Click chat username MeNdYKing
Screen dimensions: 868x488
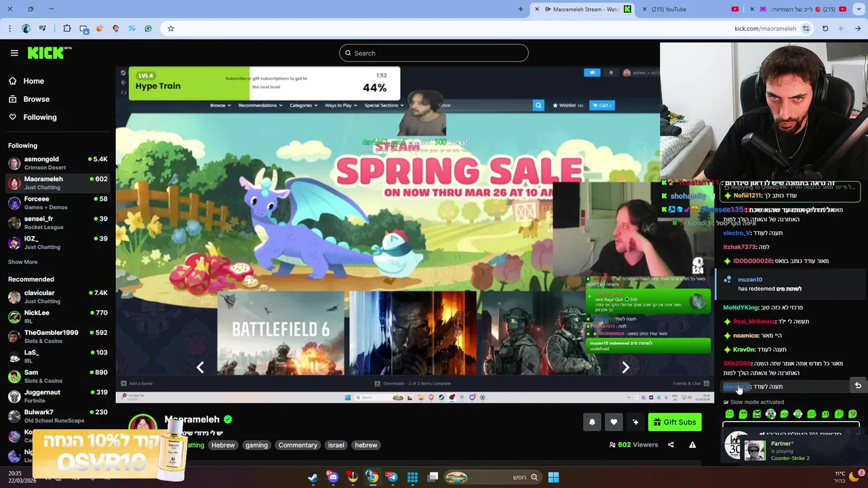tap(741, 307)
